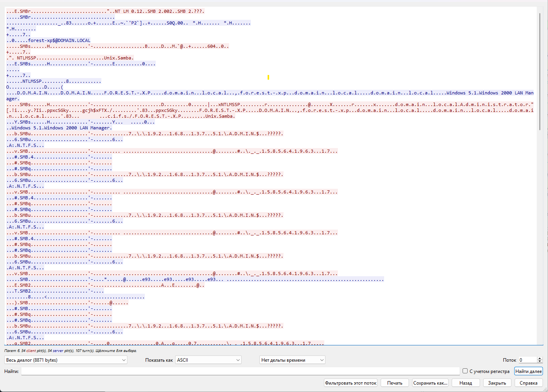
Task: Click the 'Найти далее' button
Action: [528, 371]
